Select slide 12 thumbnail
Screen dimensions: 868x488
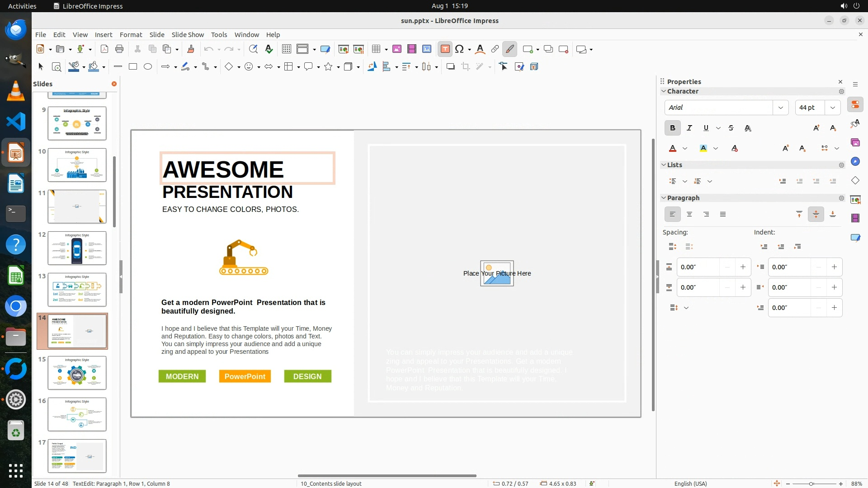pyautogui.click(x=77, y=248)
